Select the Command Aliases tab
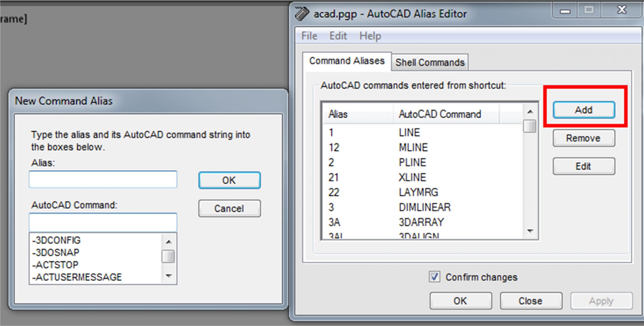 (347, 61)
